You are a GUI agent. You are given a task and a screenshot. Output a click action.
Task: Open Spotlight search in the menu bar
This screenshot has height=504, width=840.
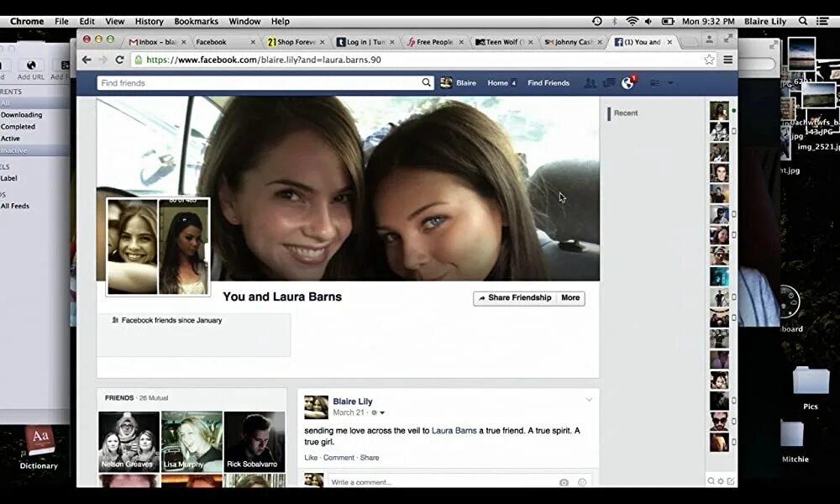[802, 22]
